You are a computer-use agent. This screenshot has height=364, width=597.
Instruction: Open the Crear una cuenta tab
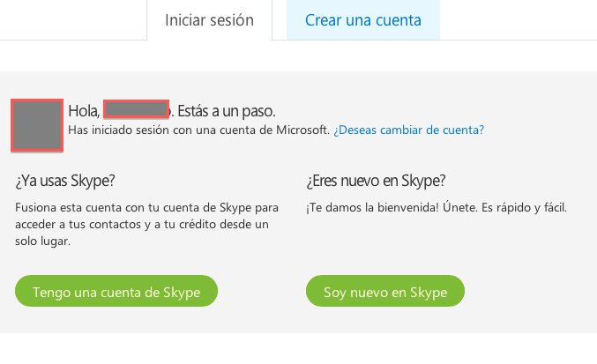pyautogui.click(x=362, y=19)
